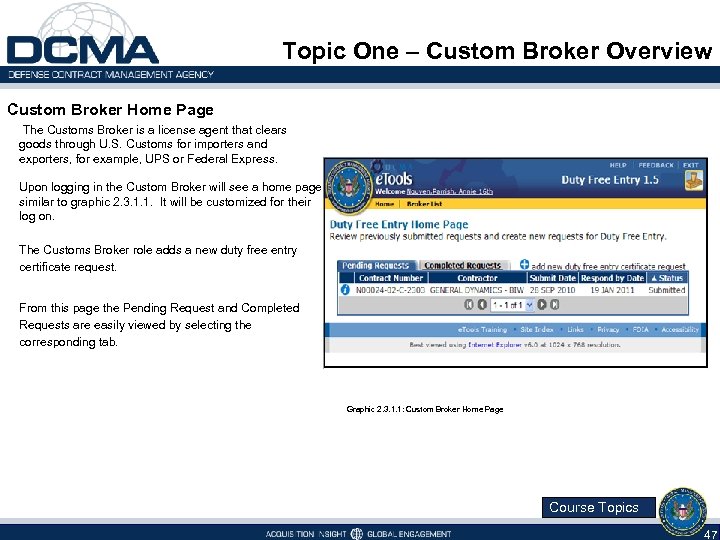This screenshot has width=720, height=540.
Task: Go to first page of results
Action: (x=468, y=304)
